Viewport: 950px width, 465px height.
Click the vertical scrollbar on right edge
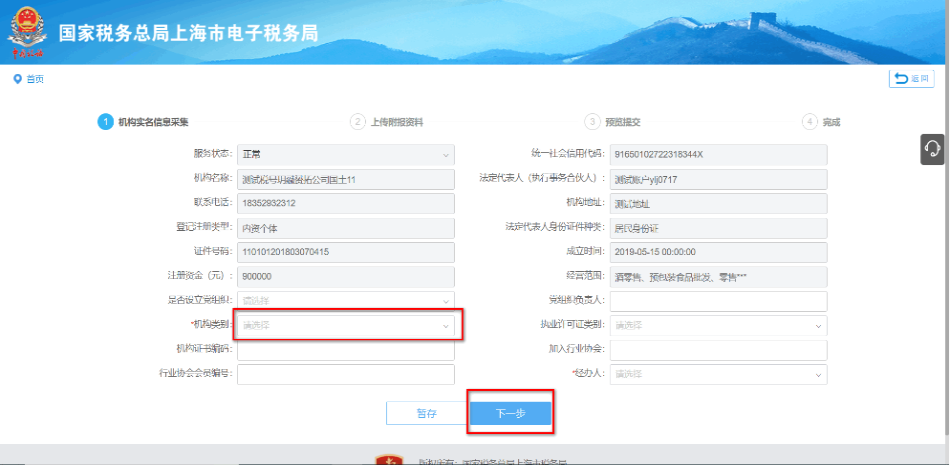pos(947,218)
